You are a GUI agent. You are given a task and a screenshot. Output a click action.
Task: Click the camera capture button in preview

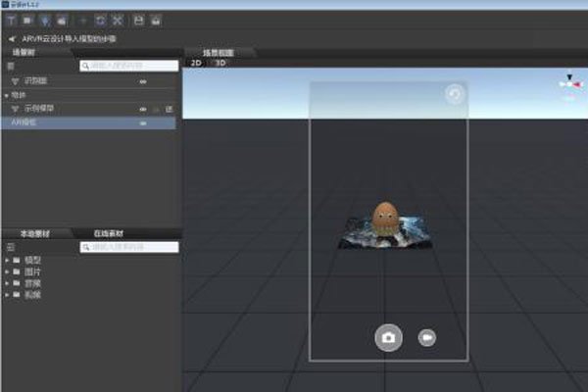tap(388, 337)
